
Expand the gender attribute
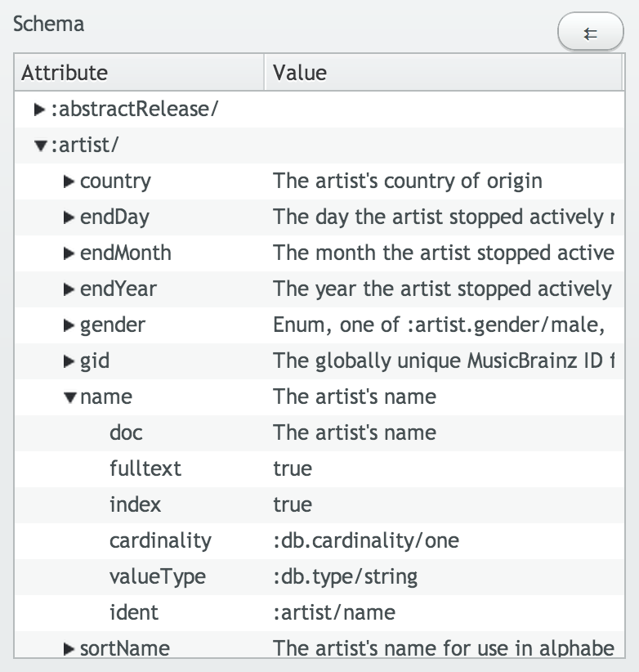click(69, 325)
